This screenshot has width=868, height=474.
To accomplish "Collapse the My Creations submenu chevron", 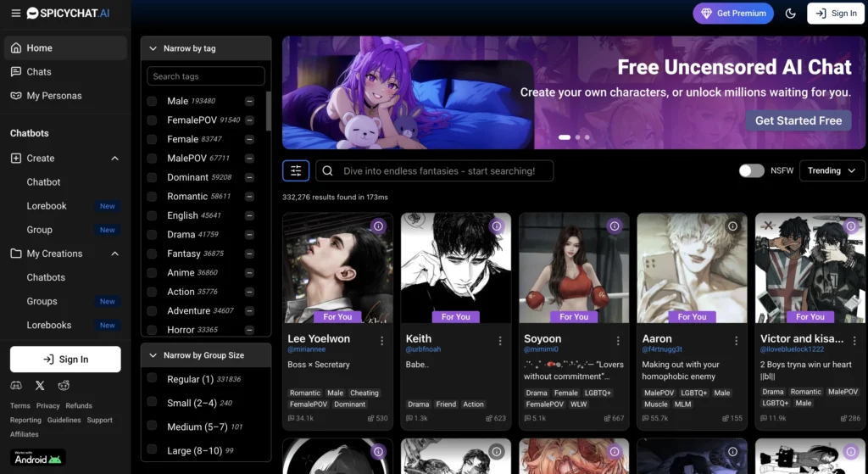I will pos(114,254).
